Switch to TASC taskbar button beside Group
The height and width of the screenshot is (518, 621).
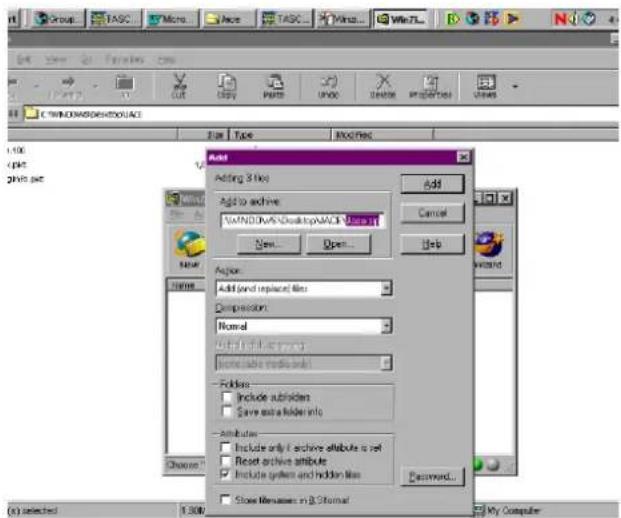point(115,19)
